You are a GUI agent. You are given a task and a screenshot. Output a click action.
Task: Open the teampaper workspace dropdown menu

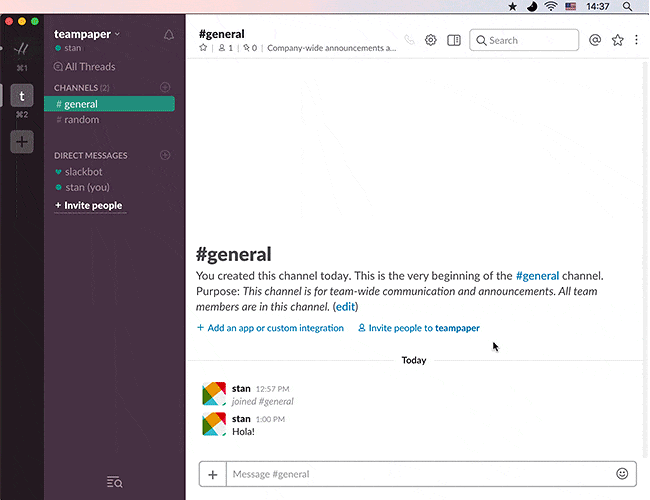pyautogui.click(x=87, y=34)
